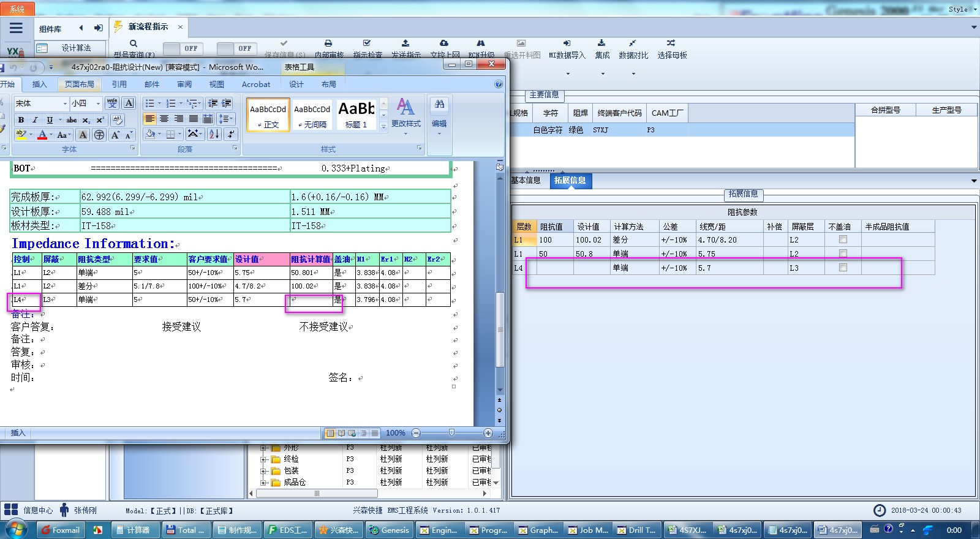This screenshot has width=980, height=539.
Task: Click the search icon for 型号查询
Action: 134,43
